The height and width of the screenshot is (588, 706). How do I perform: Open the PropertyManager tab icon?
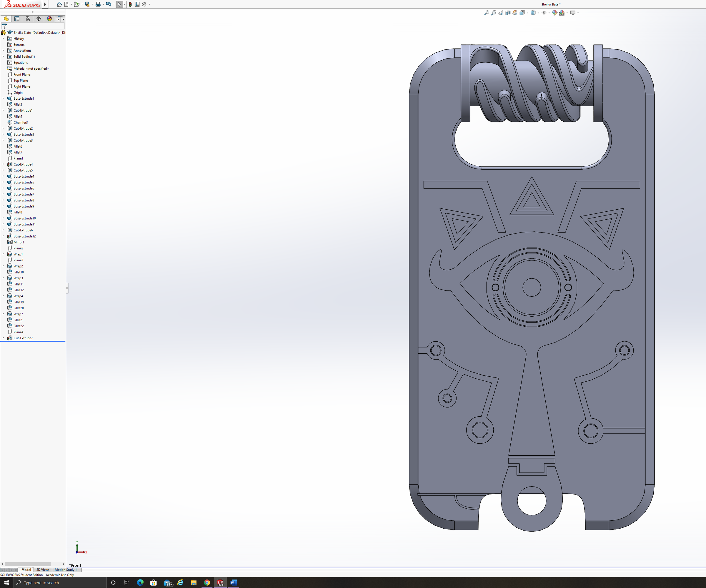coord(17,19)
